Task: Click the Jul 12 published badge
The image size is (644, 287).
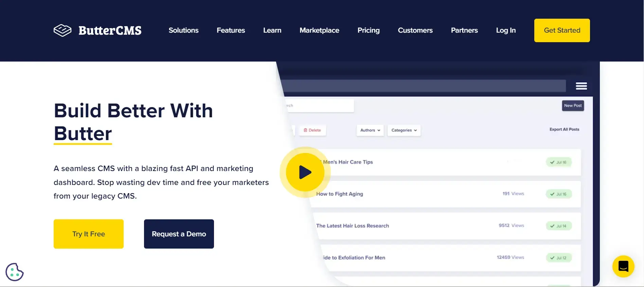Action: [x=559, y=258]
